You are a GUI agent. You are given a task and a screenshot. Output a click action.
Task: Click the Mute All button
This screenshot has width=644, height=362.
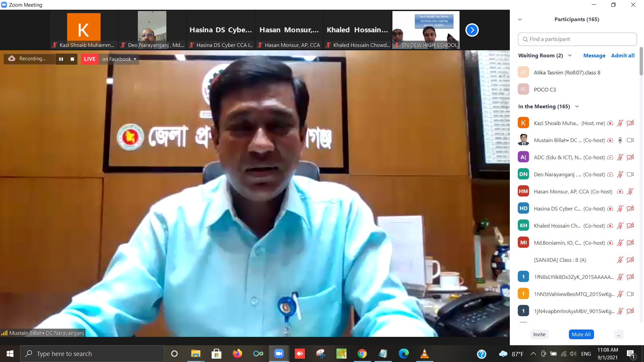581,335
